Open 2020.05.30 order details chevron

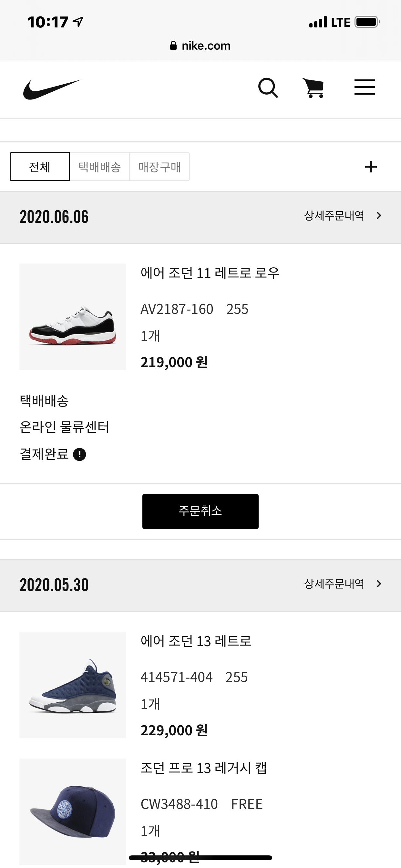pos(379,584)
